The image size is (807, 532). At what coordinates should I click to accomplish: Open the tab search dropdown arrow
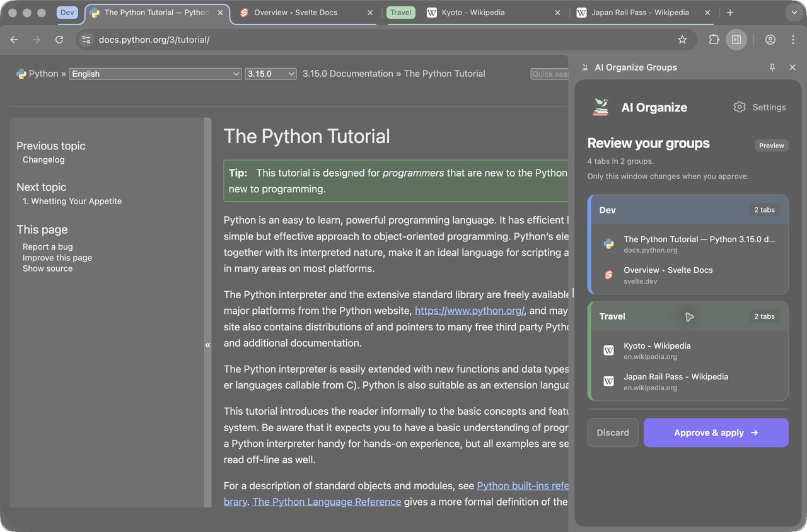click(793, 13)
